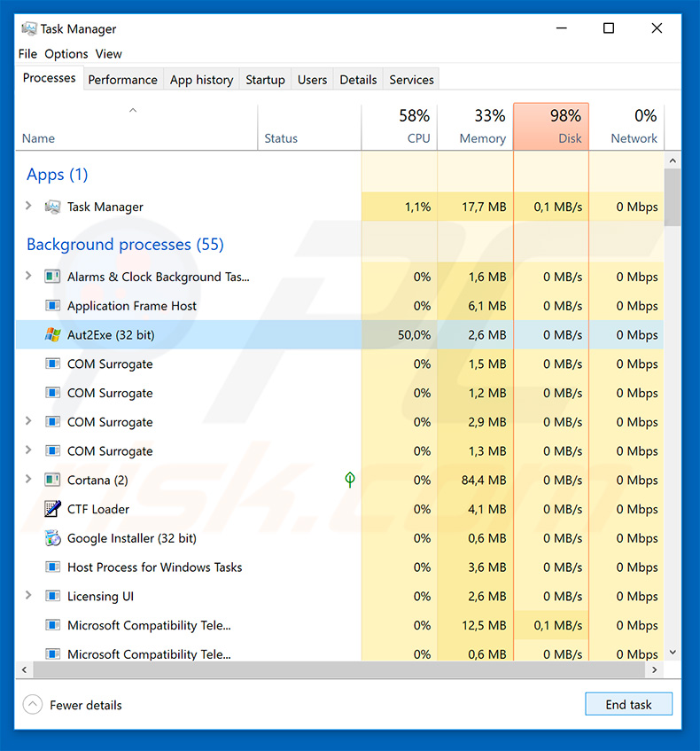The height and width of the screenshot is (751, 700).
Task: Switch to the Services tab
Action: (x=411, y=80)
